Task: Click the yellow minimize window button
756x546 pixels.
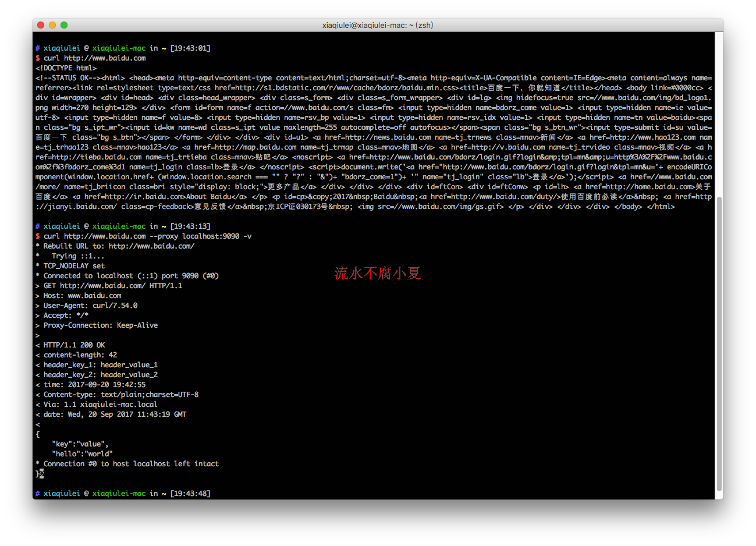Action: click(52, 25)
